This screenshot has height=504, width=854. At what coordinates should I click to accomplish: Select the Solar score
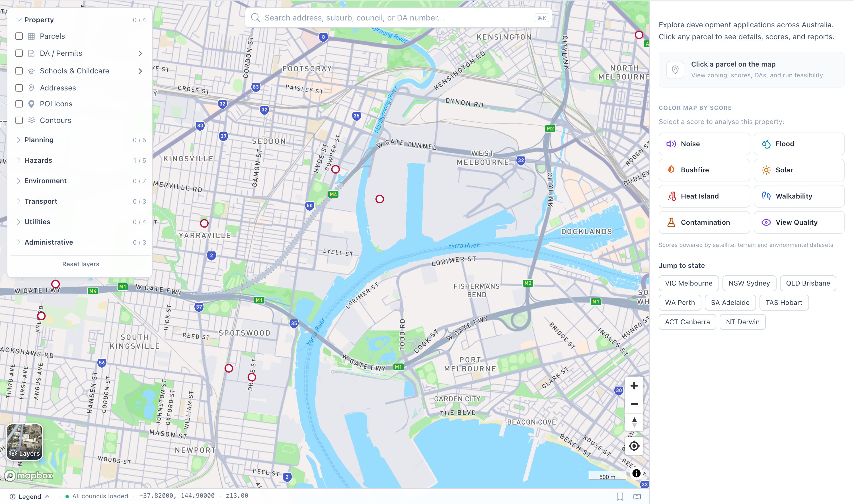tap(799, 170)
